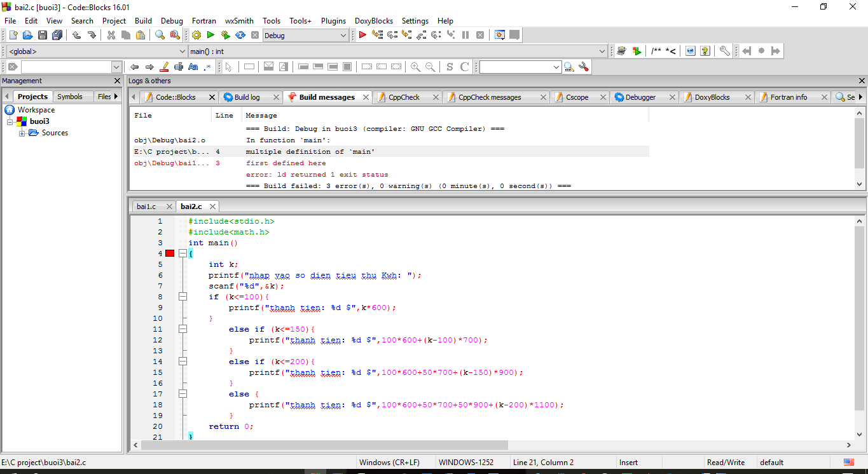Open the Debug build target dropdown
868x474 pixels.
click(343, 36)
